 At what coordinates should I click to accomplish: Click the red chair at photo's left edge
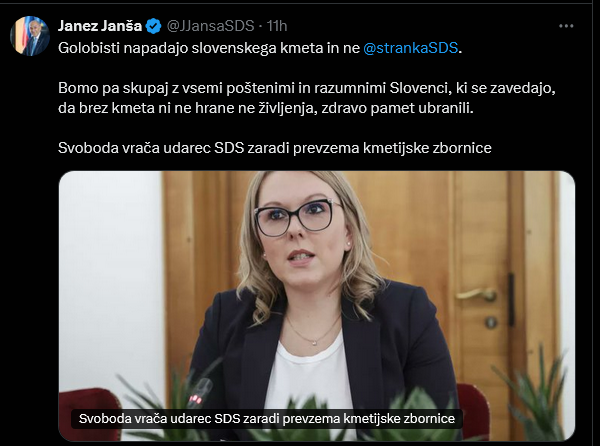point(90,413)
